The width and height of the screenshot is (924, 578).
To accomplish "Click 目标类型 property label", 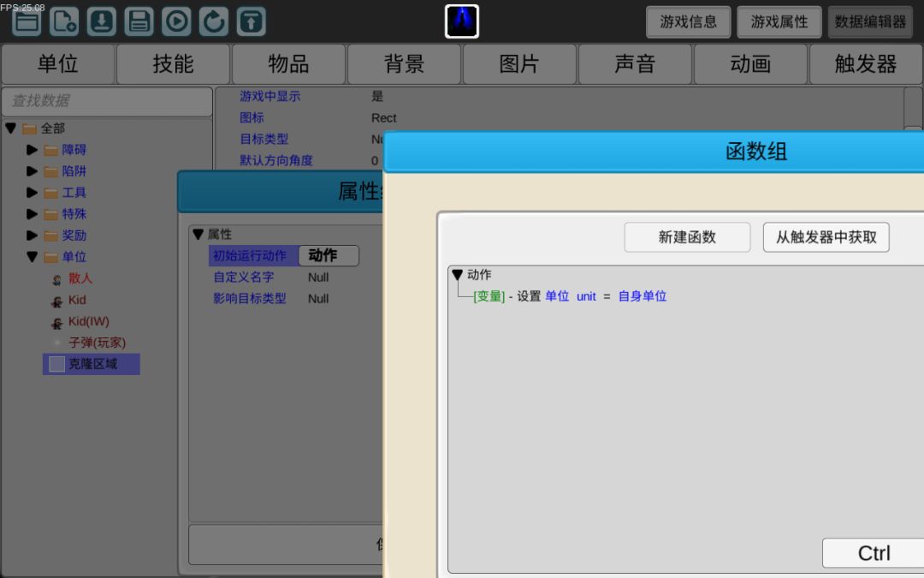I will [x=264, y=140].
